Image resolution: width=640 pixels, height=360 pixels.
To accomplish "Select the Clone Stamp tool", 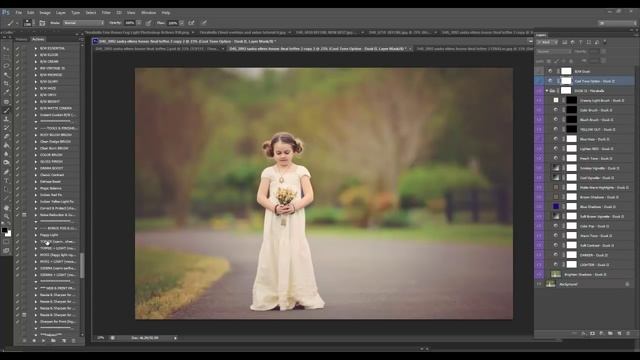I will 6,119.
